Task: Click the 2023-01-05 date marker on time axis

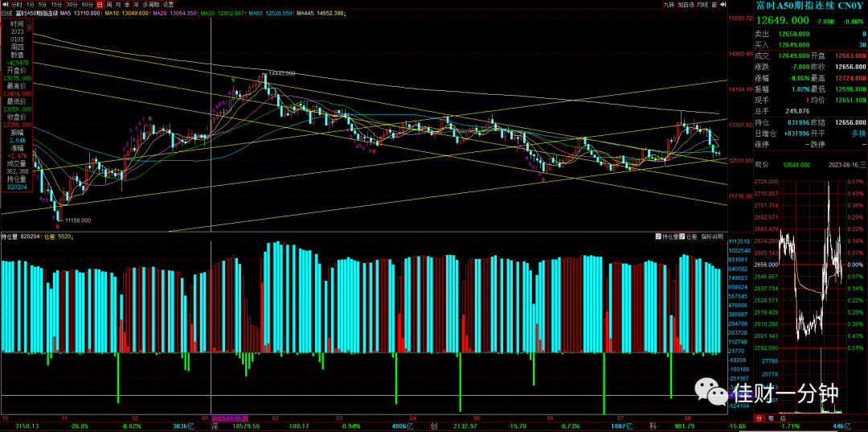Action: tap(231, 418)
